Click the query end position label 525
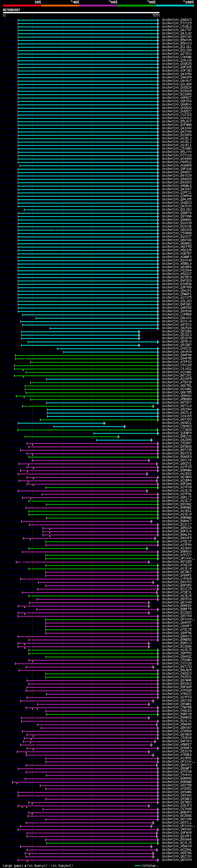Viewport: 197px width, 868px height. (155, 15)
